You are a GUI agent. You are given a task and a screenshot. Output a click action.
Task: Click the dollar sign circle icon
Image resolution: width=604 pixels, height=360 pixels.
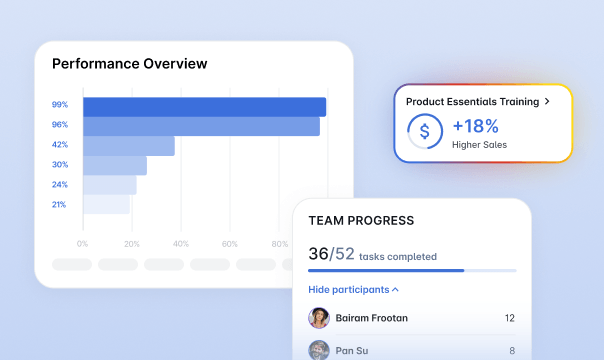point(424,131)
